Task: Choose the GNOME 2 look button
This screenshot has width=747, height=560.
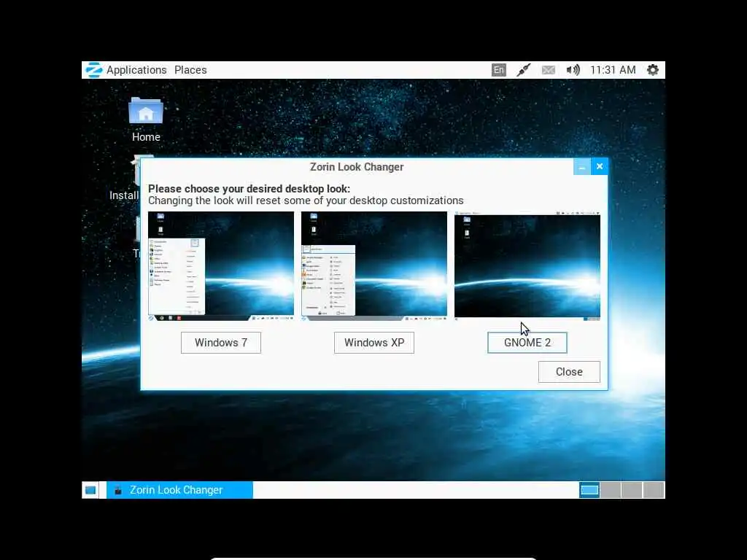Action: pos(527,343)
